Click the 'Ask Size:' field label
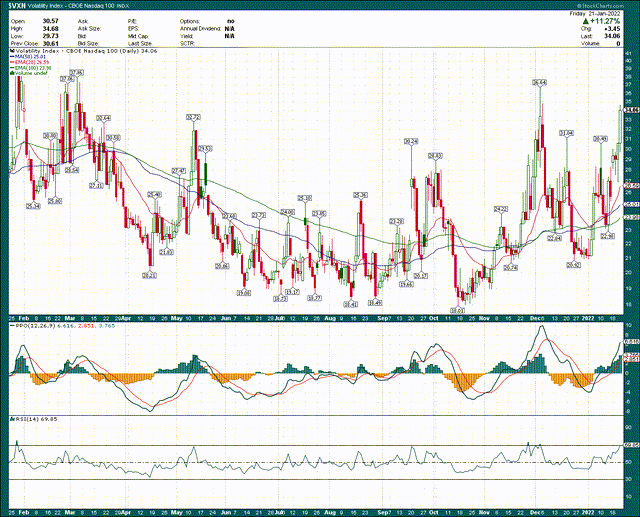The image size is (640, 517). tap(89, 29)
